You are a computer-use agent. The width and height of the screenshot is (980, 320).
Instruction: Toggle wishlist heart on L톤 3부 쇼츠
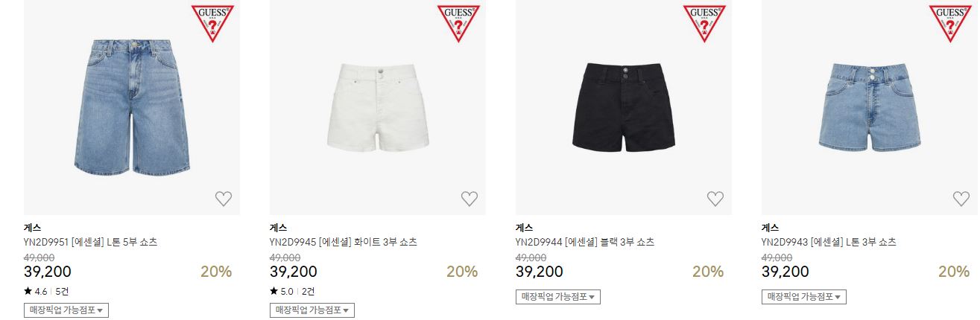(x=961, y=199)
